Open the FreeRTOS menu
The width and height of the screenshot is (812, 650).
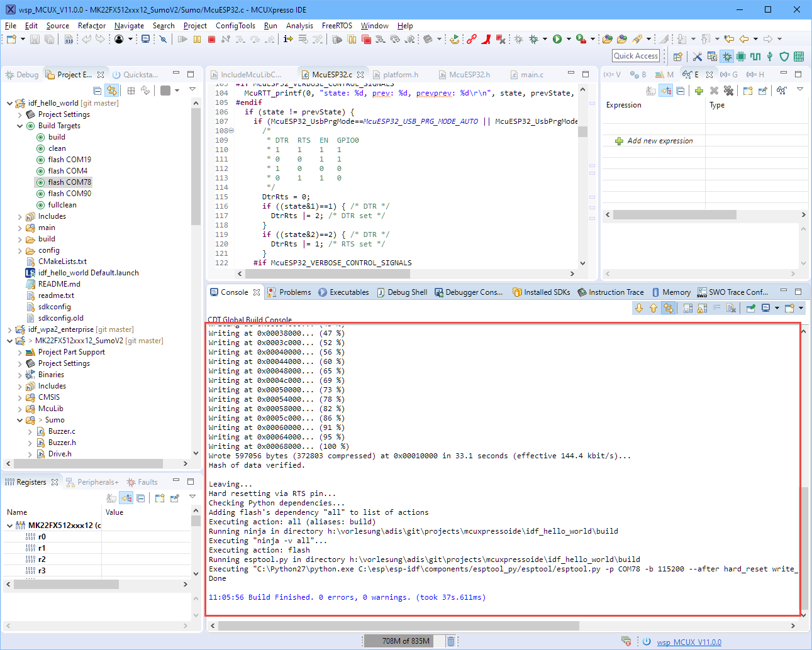tap(336, 26)
